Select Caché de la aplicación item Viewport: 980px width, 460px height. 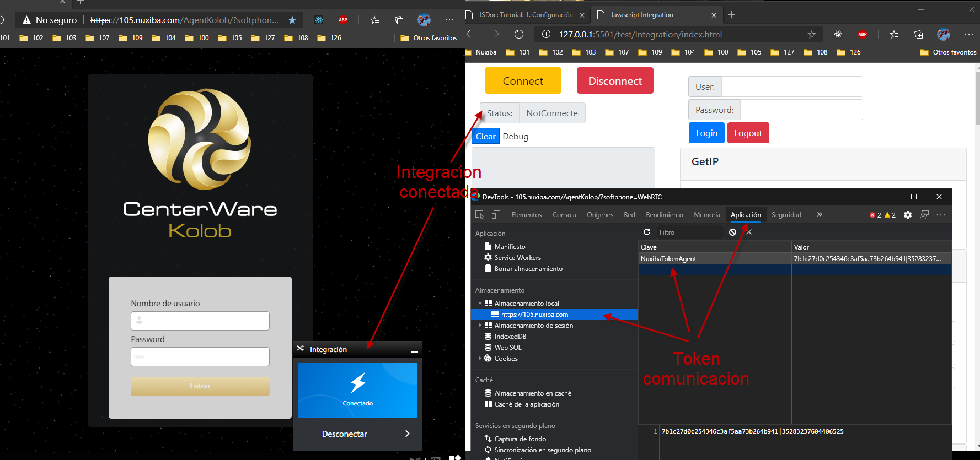(x=527, y=404)
